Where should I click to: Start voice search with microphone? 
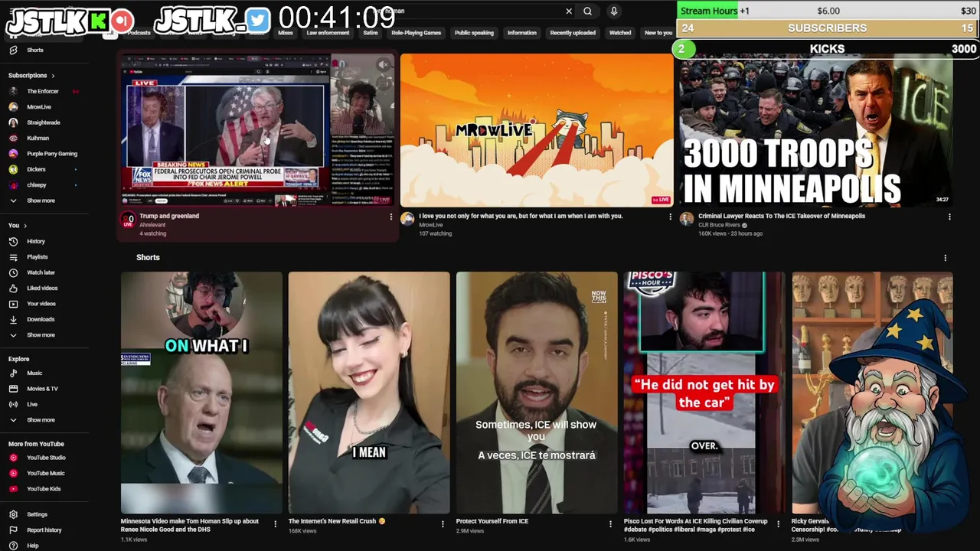pyautogui.click(x=613, y=11)
